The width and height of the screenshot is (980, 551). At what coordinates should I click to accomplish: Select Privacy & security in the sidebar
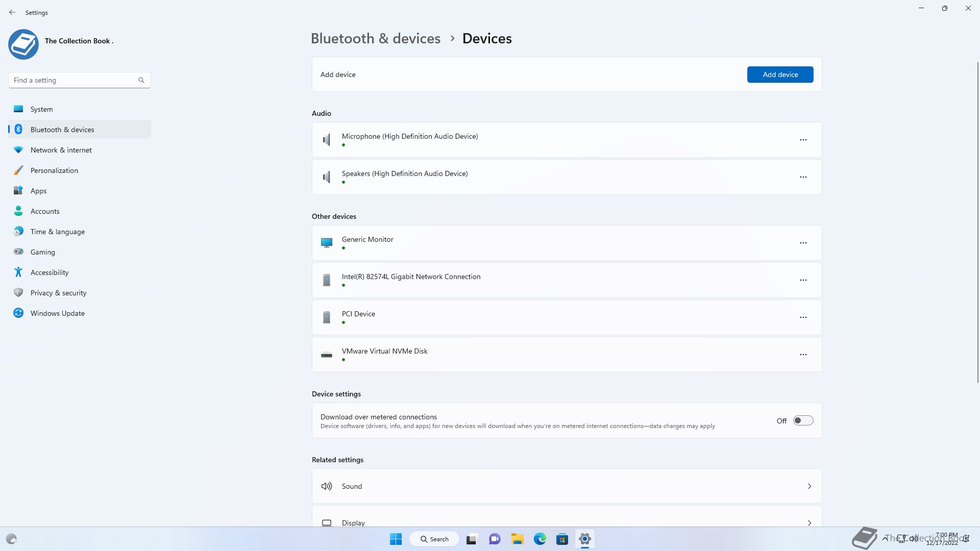[x=58, y=293]
